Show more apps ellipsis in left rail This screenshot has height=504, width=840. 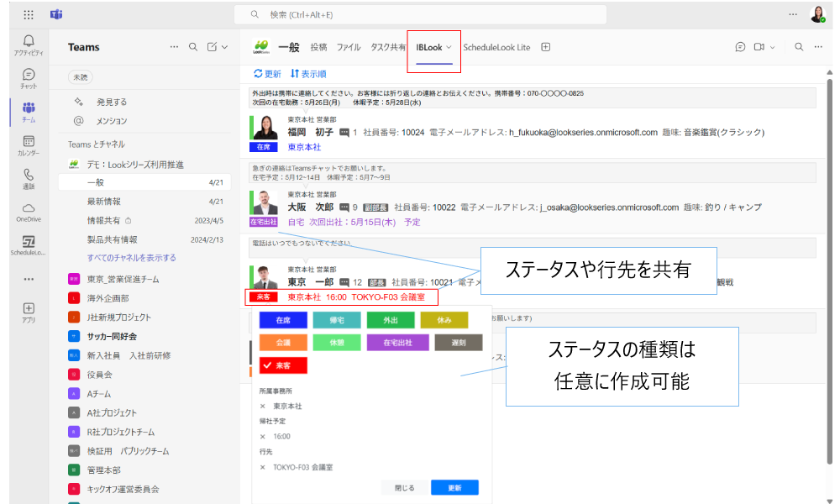tap(29, 279)
